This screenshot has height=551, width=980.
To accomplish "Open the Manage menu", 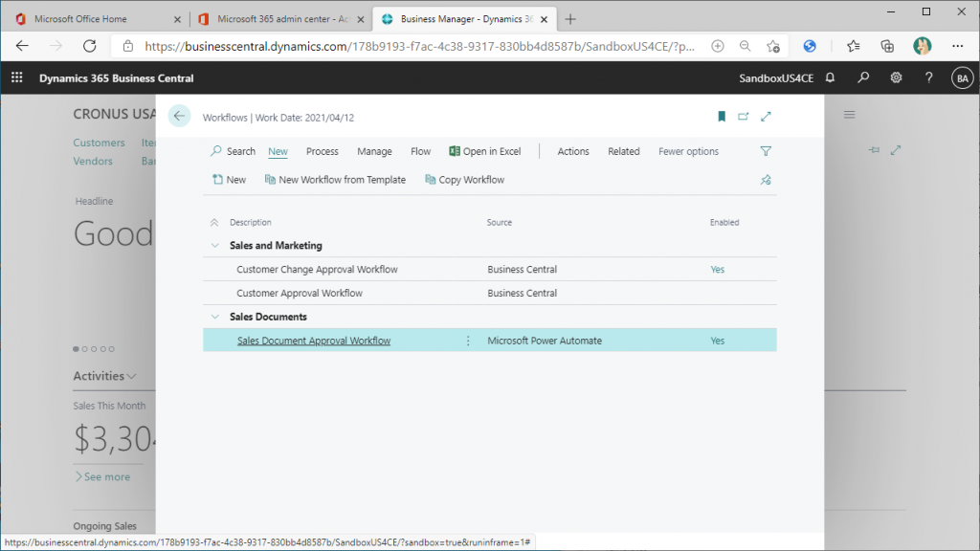I will coord(374,151).
